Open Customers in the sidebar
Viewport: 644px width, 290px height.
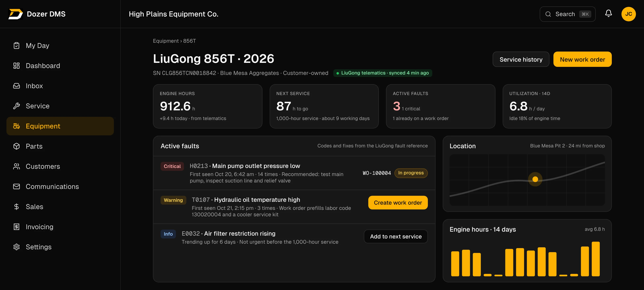(x=60, y=166)
